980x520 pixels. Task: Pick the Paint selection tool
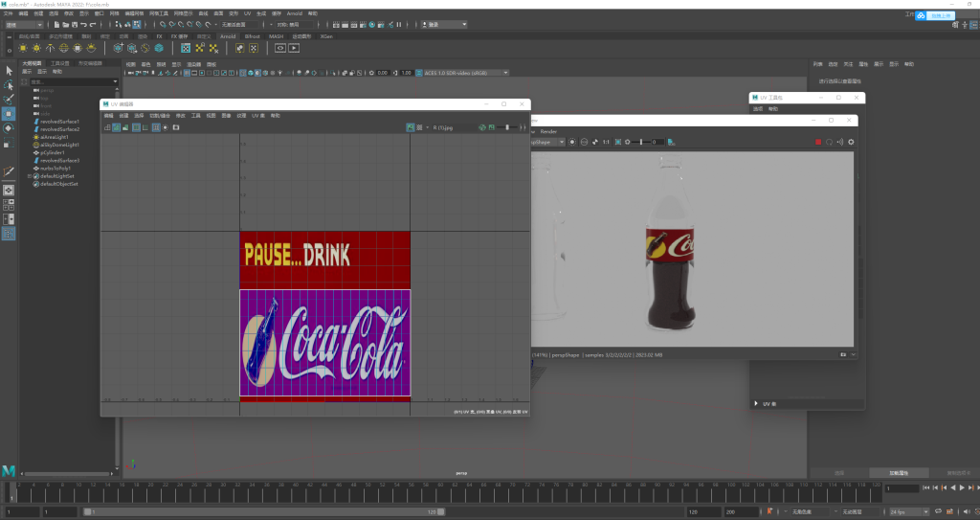(9, 100)
